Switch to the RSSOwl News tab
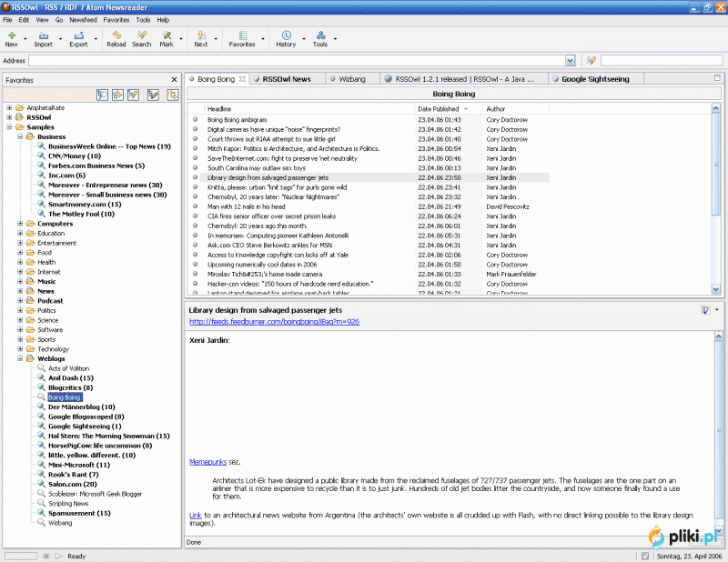This screenshot has width=728, height=562. [x=287, y=79]
